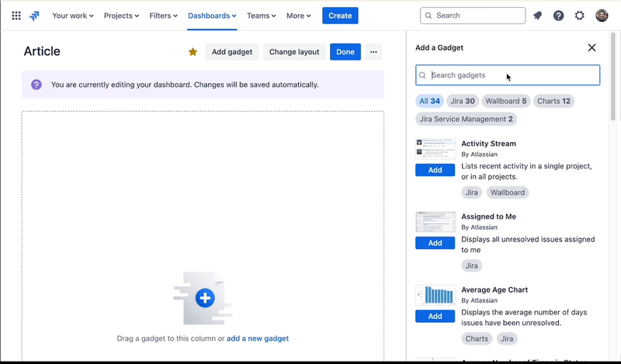Click the Activity Stream title
The image size is (621, 364).
point(488,144)
